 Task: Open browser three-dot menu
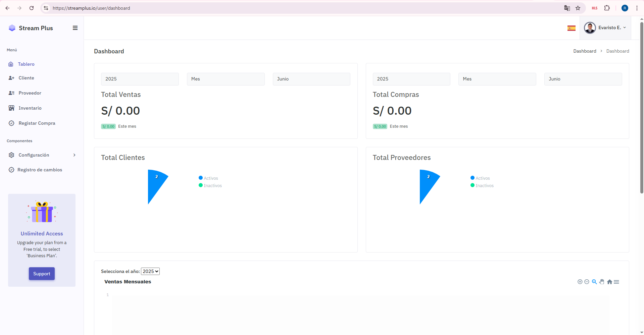(x=637, y=8)
